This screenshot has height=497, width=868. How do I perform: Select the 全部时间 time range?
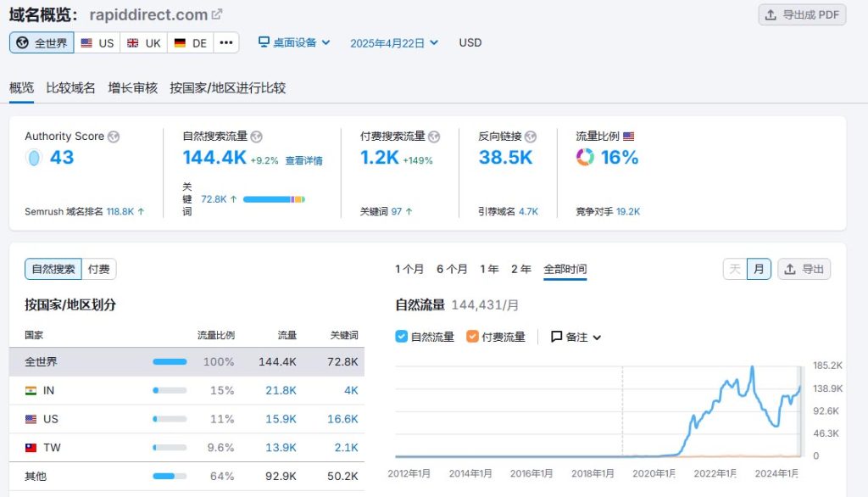[565, 269]
